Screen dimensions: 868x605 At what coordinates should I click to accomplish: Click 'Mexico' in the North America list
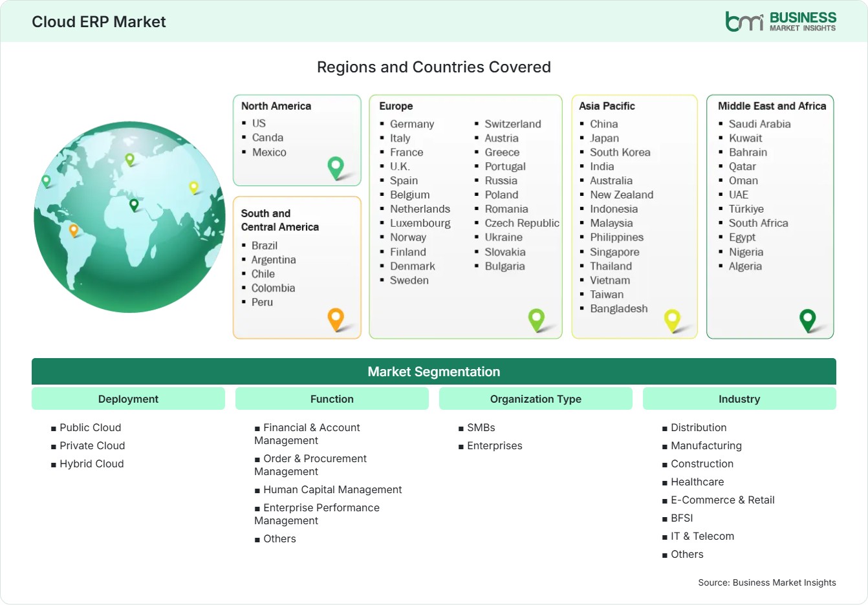pos(269,153)
